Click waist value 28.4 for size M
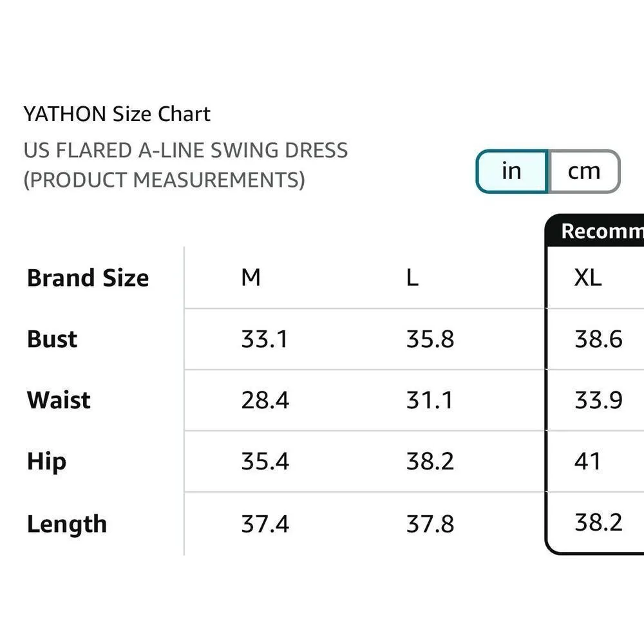The image size is (644, 644). (265, 400)
